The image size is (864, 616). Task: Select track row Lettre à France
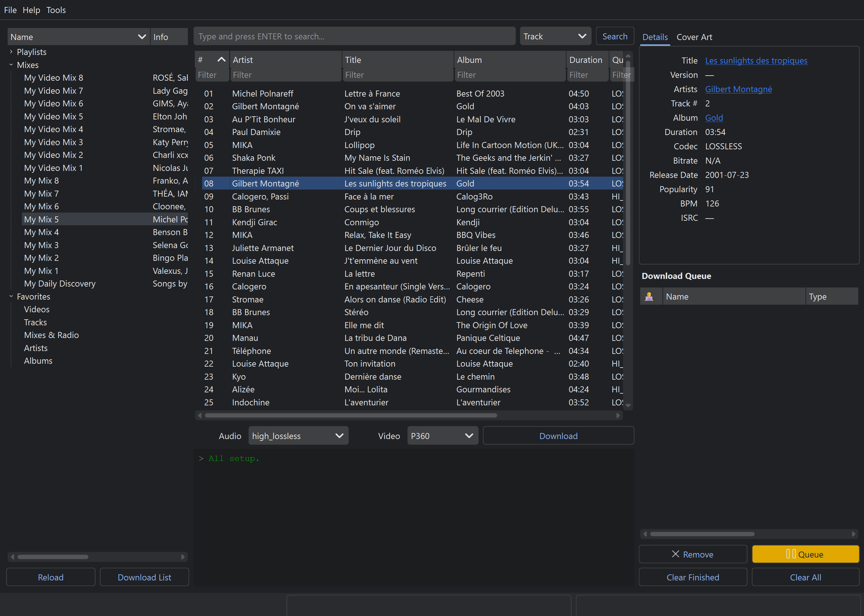coord(412,93)
